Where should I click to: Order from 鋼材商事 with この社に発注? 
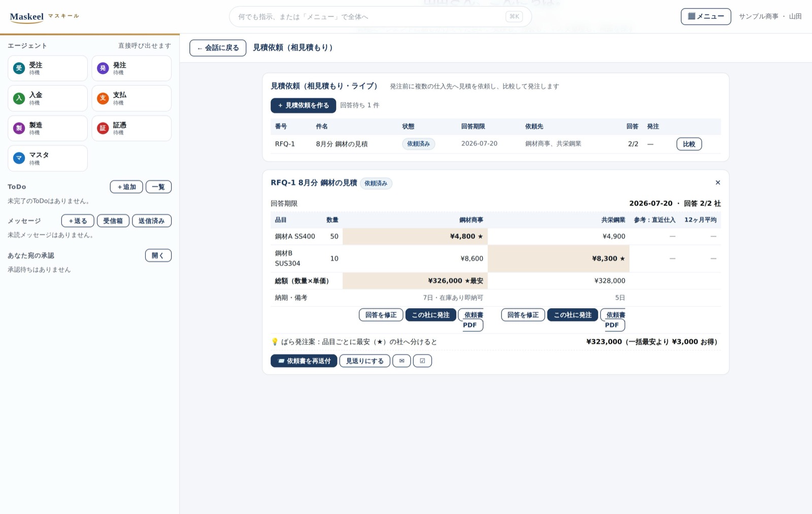[x=430, y=315]
